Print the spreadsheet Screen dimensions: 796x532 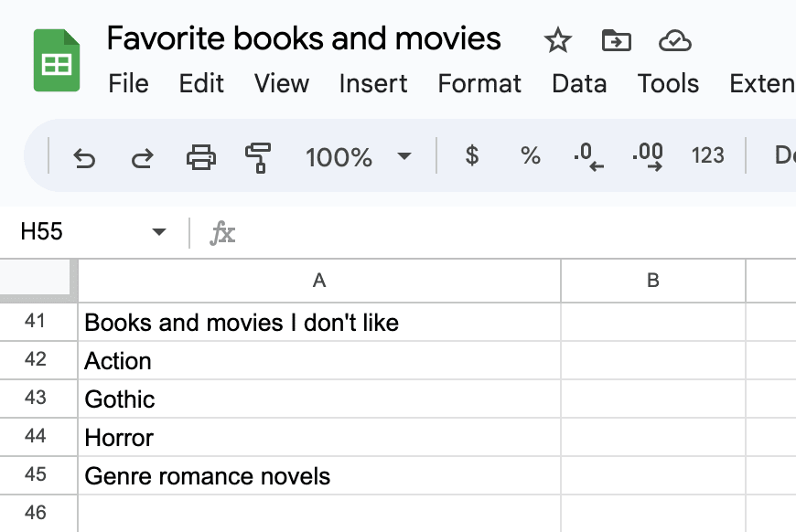[200, 157]
